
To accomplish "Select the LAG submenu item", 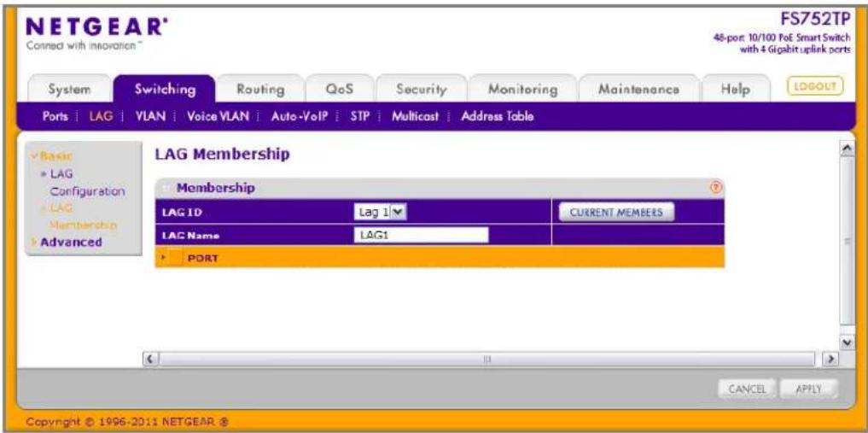I will 101,116.
